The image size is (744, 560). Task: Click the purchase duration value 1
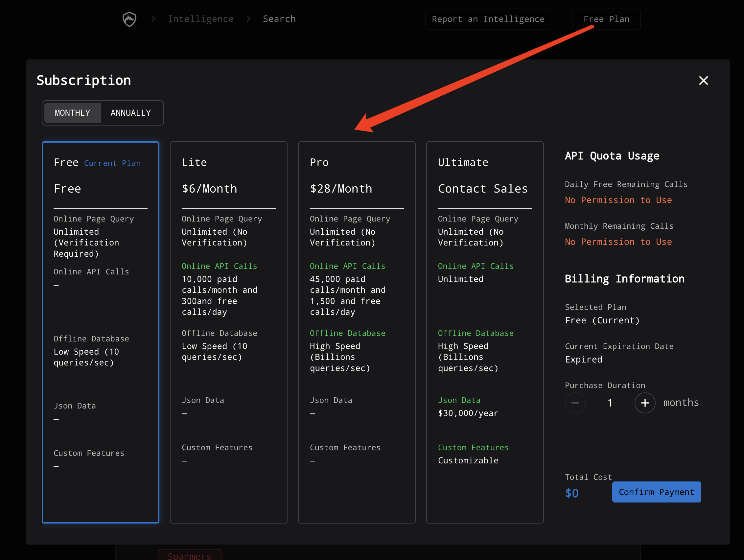610,403
